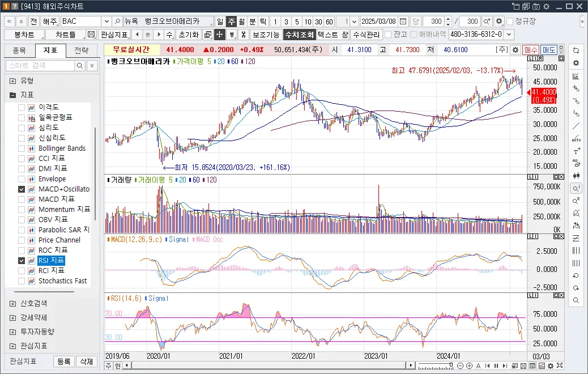Click the refresh loop icon in right toolbar

576,50
